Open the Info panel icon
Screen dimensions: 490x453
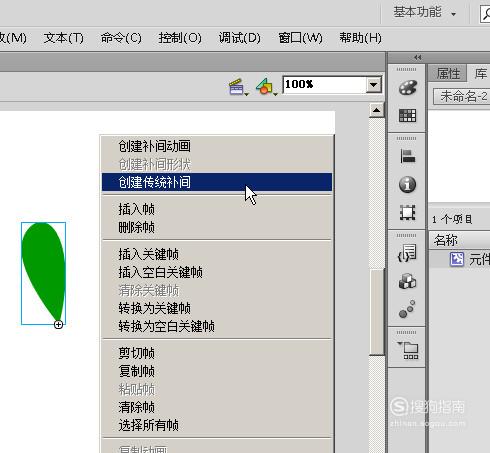pyautogui.click(x=407, y=184)
